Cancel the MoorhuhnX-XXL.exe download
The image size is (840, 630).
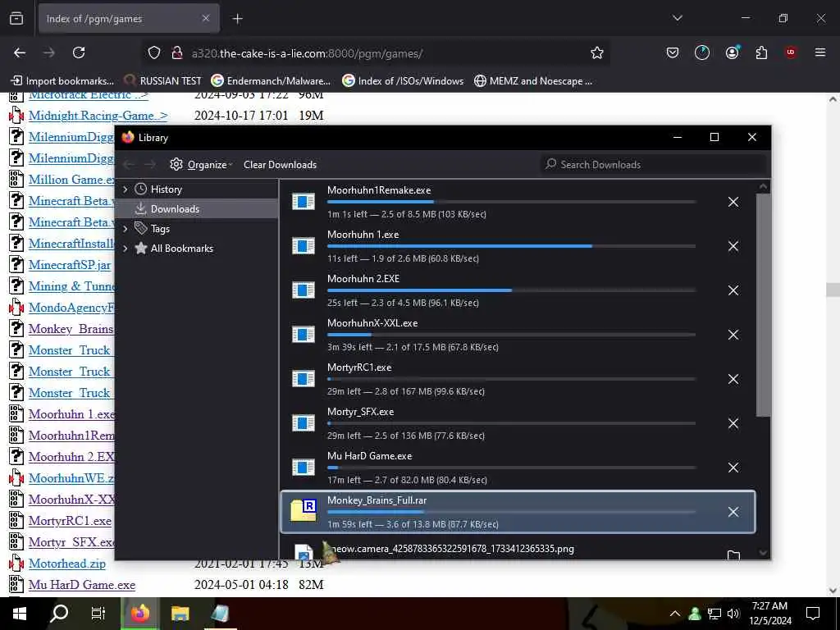pos(733,335)
